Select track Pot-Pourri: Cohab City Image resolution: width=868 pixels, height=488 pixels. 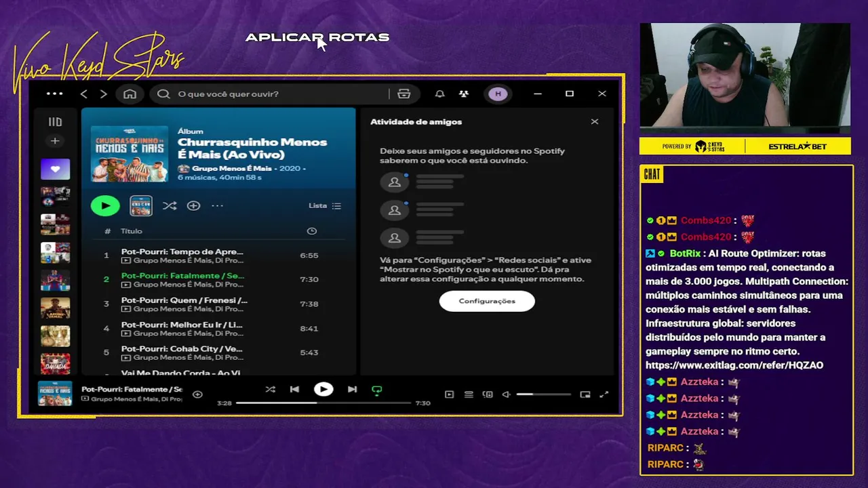218,352
